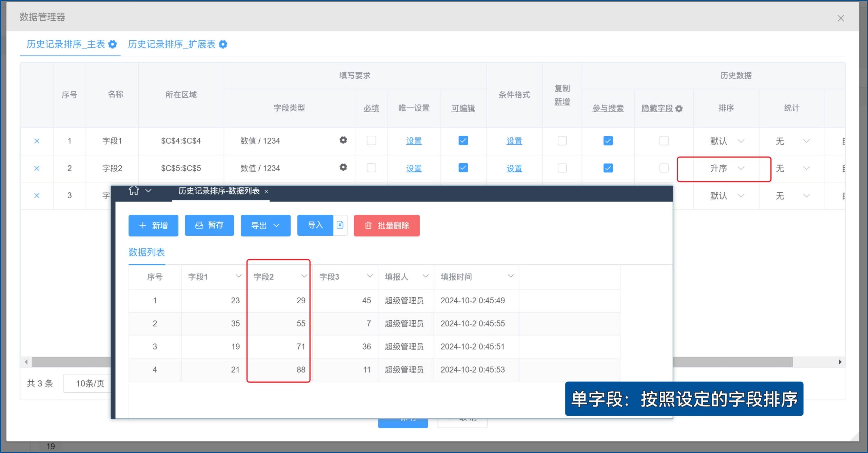Click the 可编辑 column header
This screenshot has height=453, width=868.
(x=463, y=108)
